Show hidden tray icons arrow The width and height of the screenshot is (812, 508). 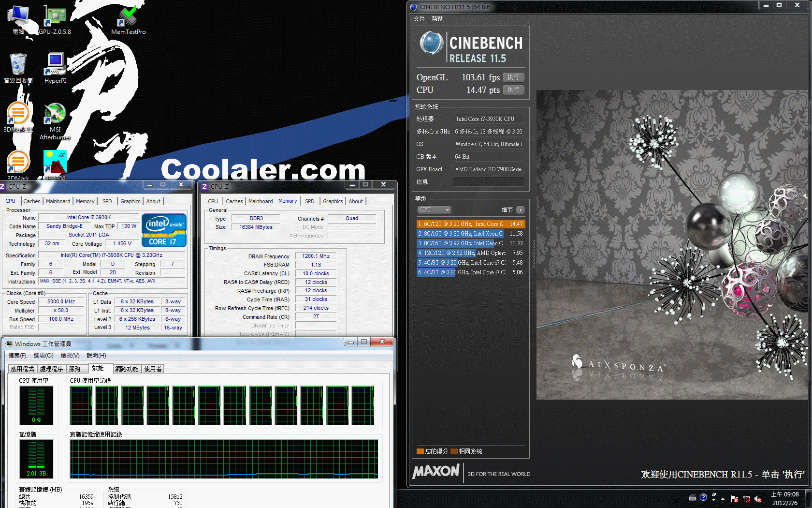[x=723, y=498]
